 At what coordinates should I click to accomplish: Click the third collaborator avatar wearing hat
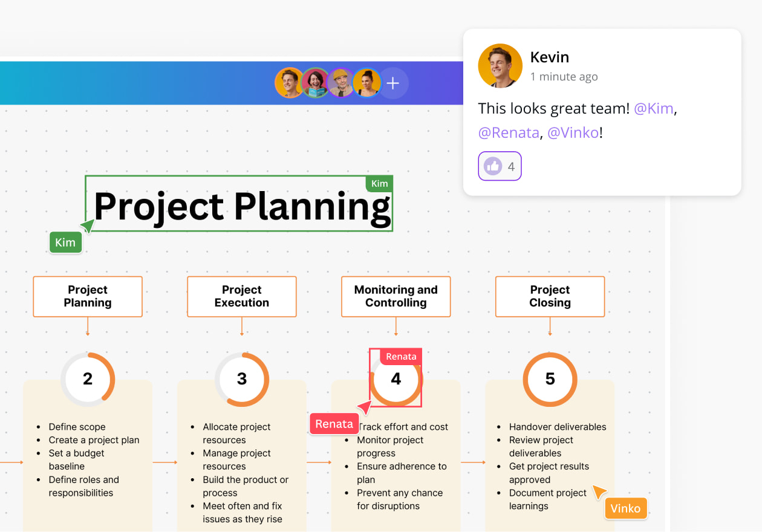[342, 83]
